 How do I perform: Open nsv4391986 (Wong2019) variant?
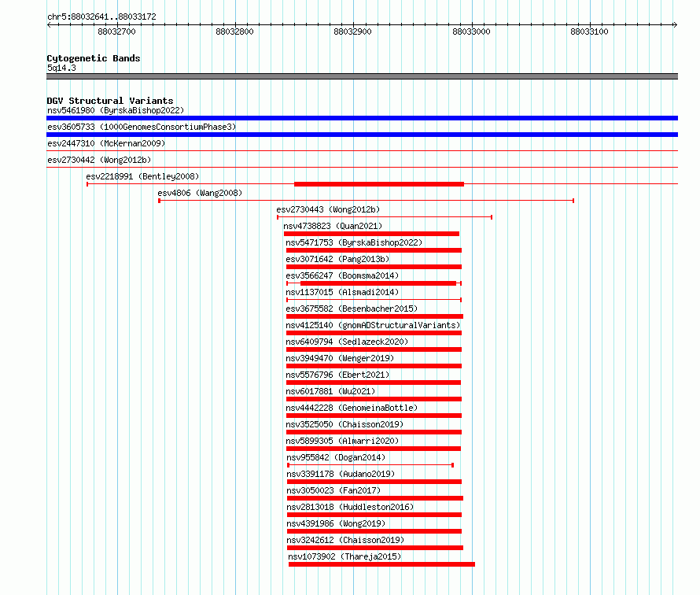point(336,523)
